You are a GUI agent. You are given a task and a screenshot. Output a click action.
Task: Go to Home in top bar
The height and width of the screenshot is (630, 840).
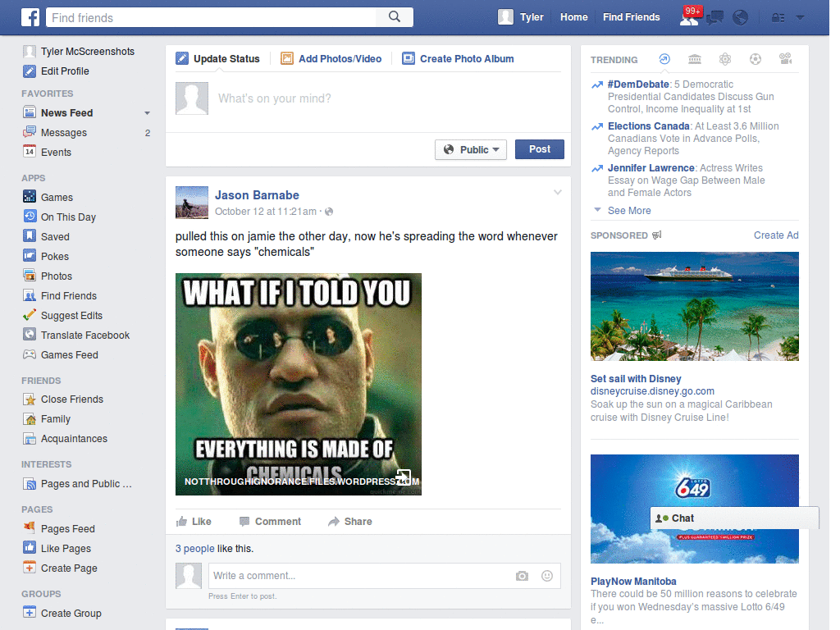coord(573,17)
